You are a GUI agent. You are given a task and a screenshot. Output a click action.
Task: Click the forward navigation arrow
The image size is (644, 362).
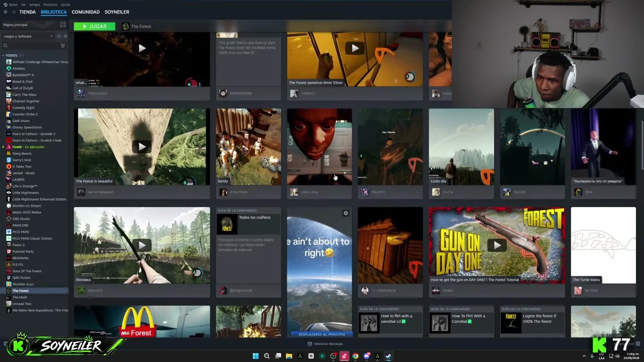click(14, 12)
